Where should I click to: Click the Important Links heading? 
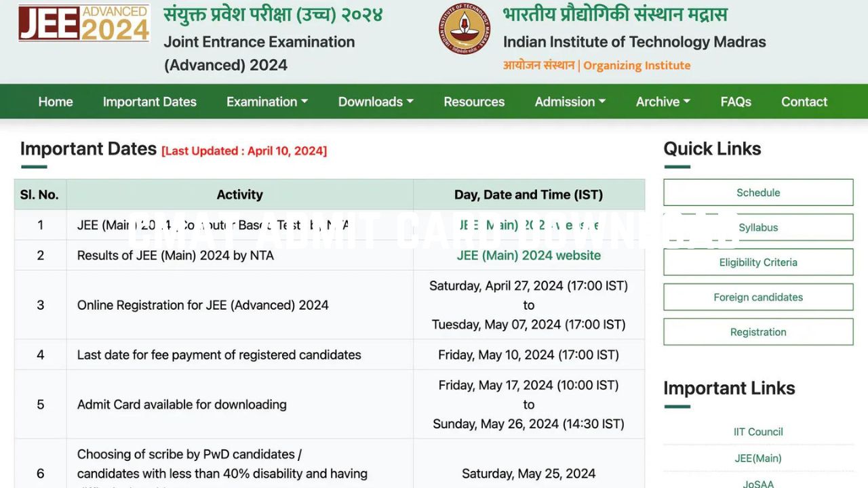pyautogui.click(x=729, y=388)
